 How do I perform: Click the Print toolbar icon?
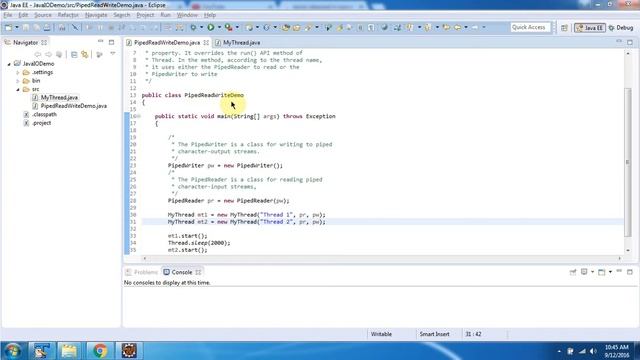pyautogui.click(x=47, y=27)
